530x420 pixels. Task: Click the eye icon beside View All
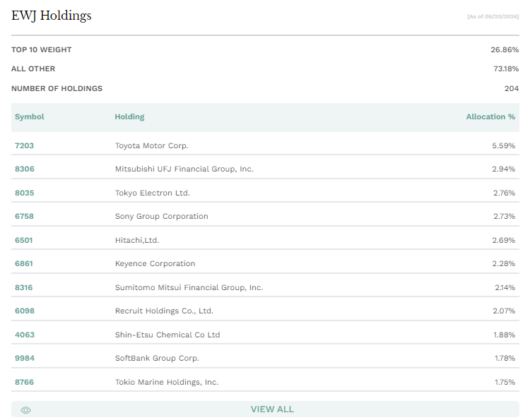pos(25,410)
